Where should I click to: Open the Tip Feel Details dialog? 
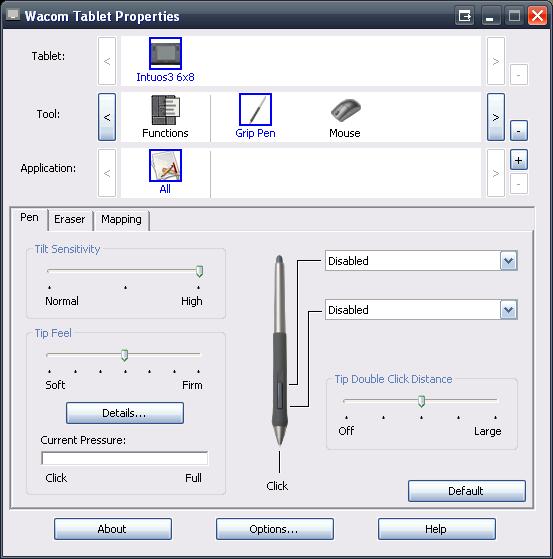click(x=125, y=413)
